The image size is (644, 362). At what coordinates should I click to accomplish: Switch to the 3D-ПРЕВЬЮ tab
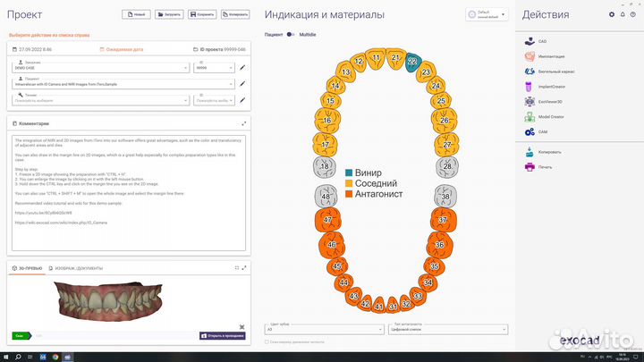click(x=27, y=268)
